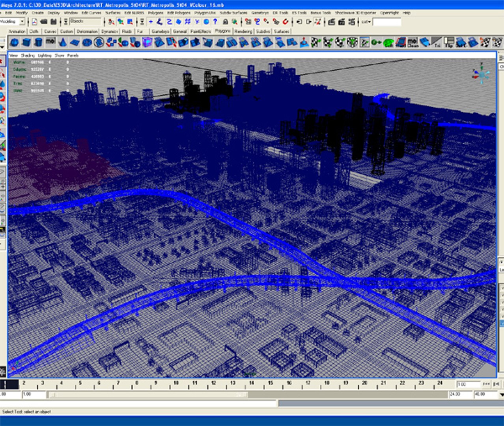Click the Soft shelf icon
The width and height of the screenshot is (504, 426).
461,42
